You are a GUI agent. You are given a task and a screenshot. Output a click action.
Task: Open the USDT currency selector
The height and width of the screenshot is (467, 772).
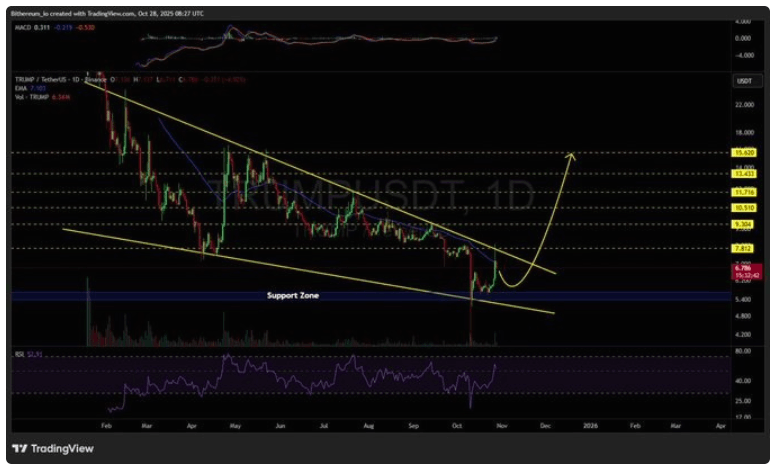pyautogui.click(x=745, y=81)
